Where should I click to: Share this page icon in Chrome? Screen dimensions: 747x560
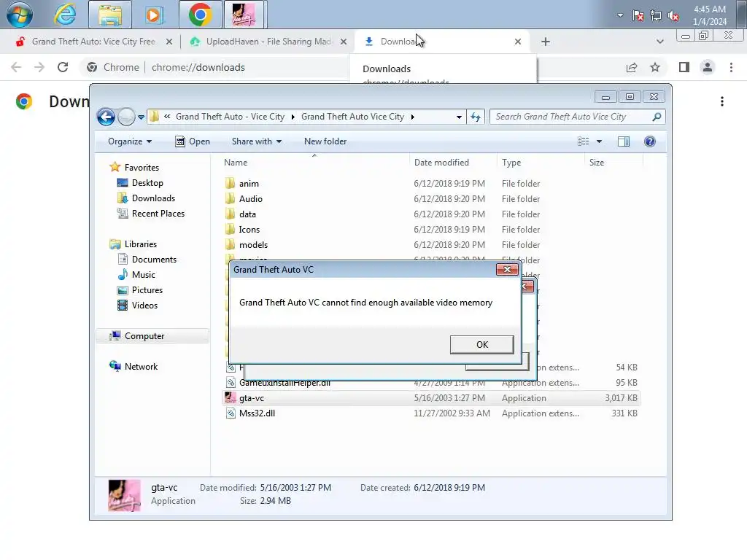(x=632, y=67)
